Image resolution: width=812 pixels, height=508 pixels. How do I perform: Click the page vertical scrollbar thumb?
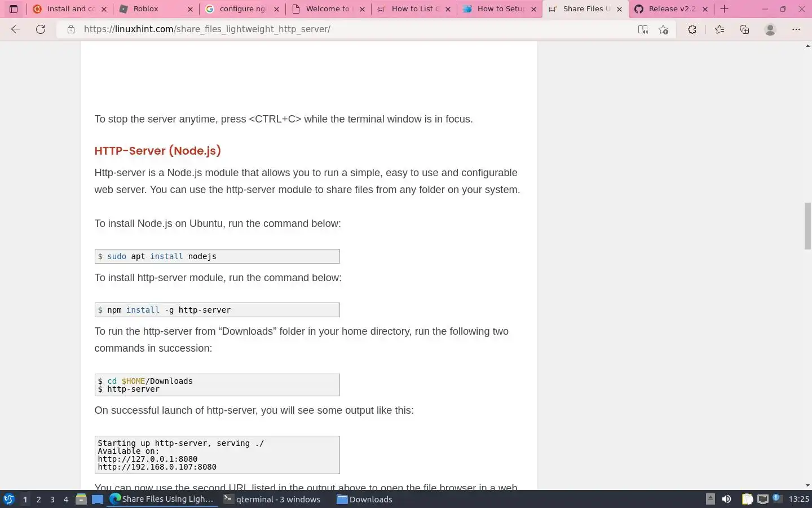pos(807,226)
